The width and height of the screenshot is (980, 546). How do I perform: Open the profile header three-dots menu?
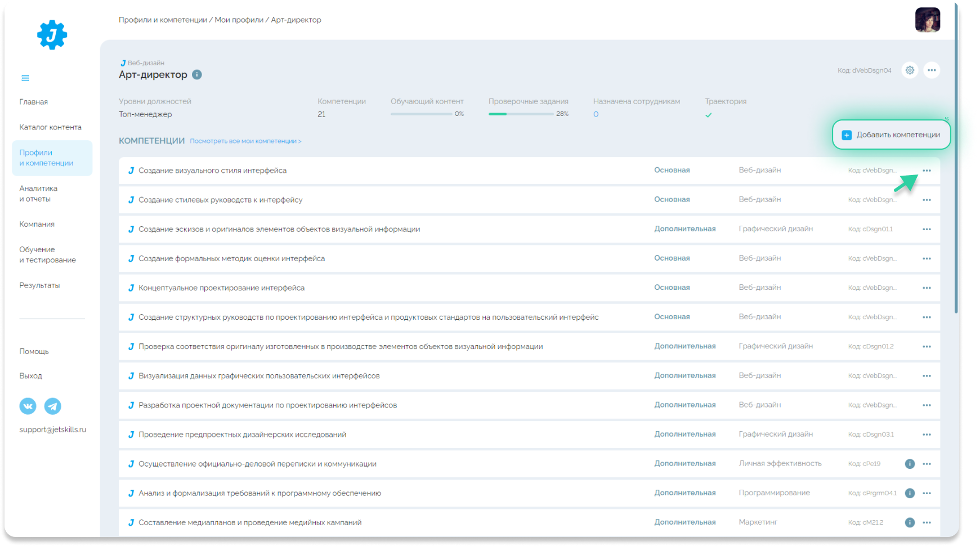tap(932, 70)
